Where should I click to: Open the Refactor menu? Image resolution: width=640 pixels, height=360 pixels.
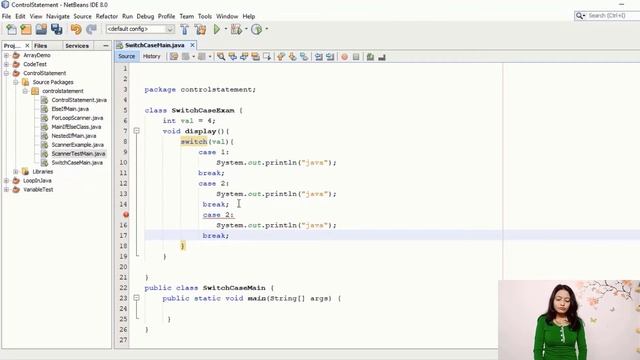(x=107, y=16)
